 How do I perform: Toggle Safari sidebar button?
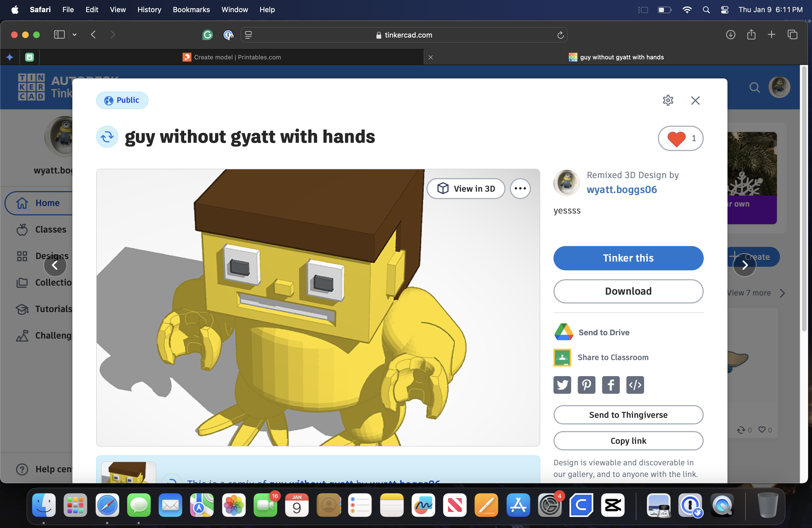point(59,35)
